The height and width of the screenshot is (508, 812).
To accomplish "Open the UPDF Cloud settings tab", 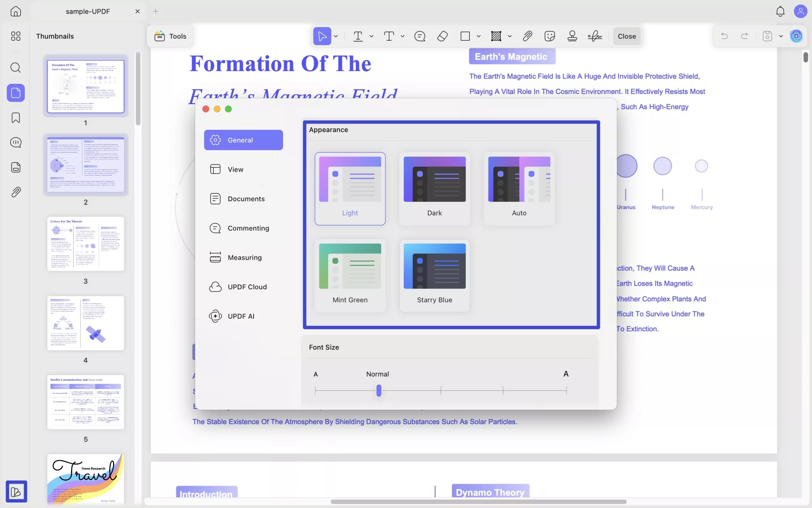I will (243, 287).
